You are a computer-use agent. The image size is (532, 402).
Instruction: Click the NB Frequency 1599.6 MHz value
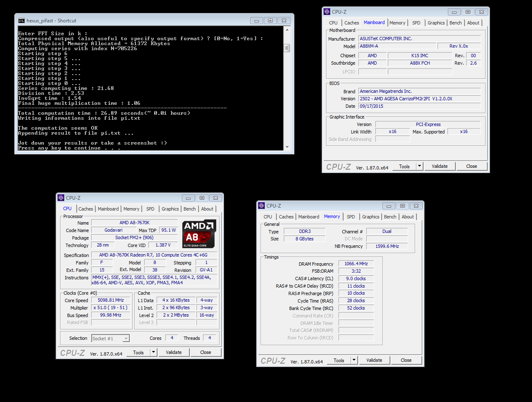(387, 246)
